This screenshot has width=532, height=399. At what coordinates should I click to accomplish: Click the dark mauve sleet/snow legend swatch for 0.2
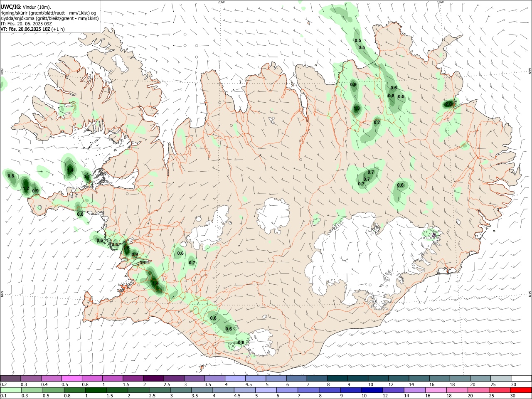pos(10,379)
